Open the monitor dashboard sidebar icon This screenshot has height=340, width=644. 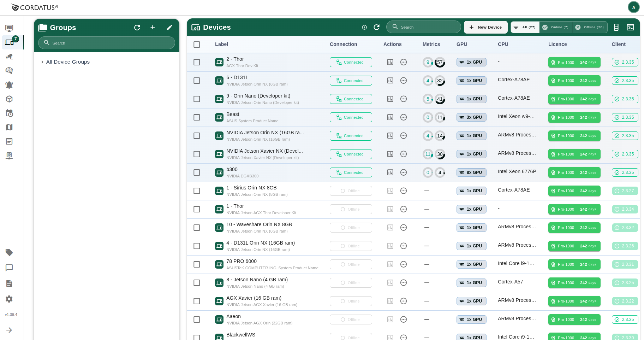tap(9, 28)
